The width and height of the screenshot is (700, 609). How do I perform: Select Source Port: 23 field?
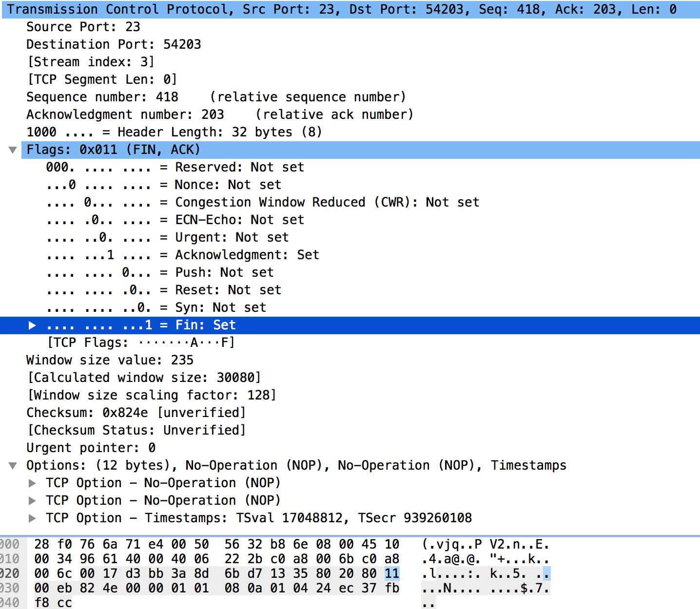click(83, 27)
